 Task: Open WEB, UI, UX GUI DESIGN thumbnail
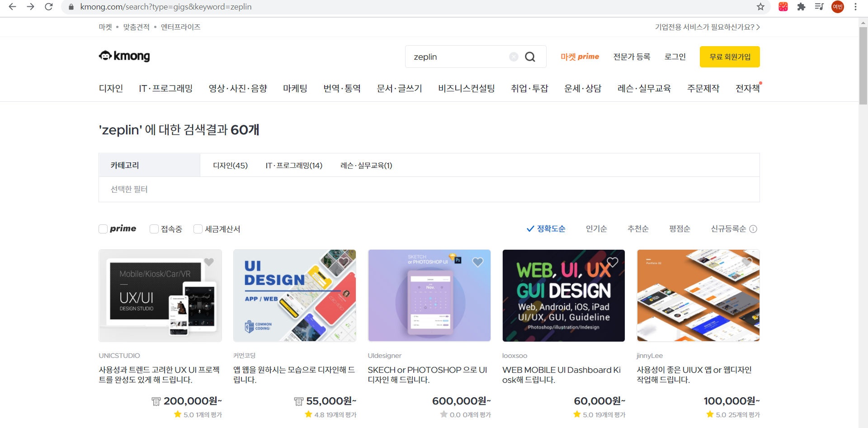click(x=564, y=295)
